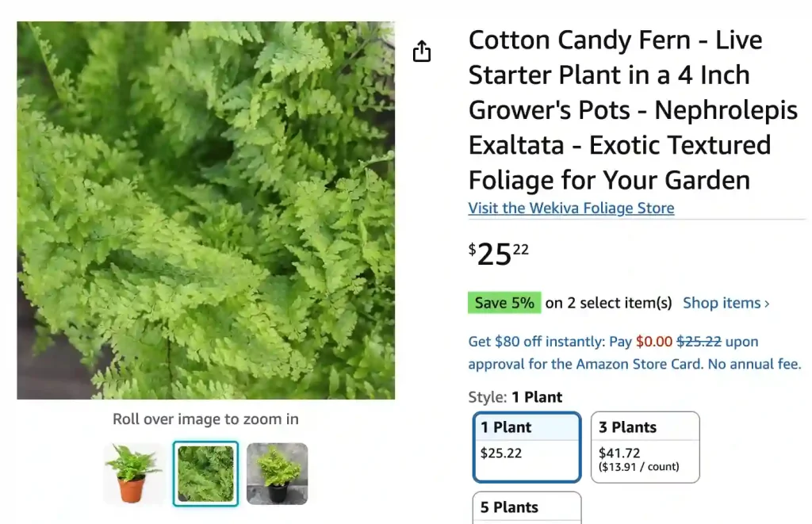Click the product title heading

633,109
